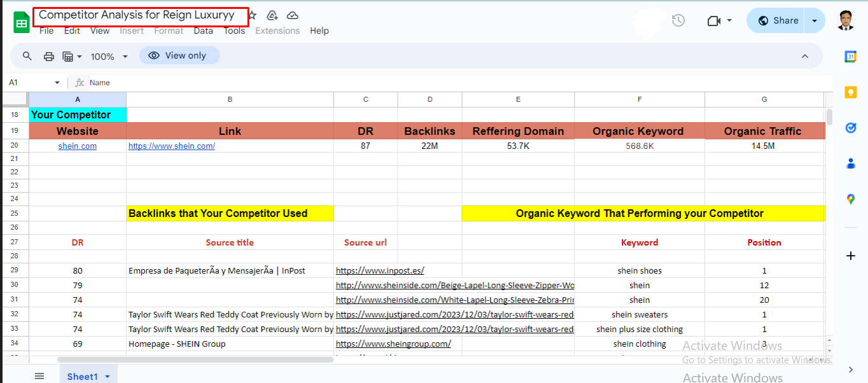Select the 568.6K organic keyword cell
Screen dimensions: 868x383
pos(640,146)
